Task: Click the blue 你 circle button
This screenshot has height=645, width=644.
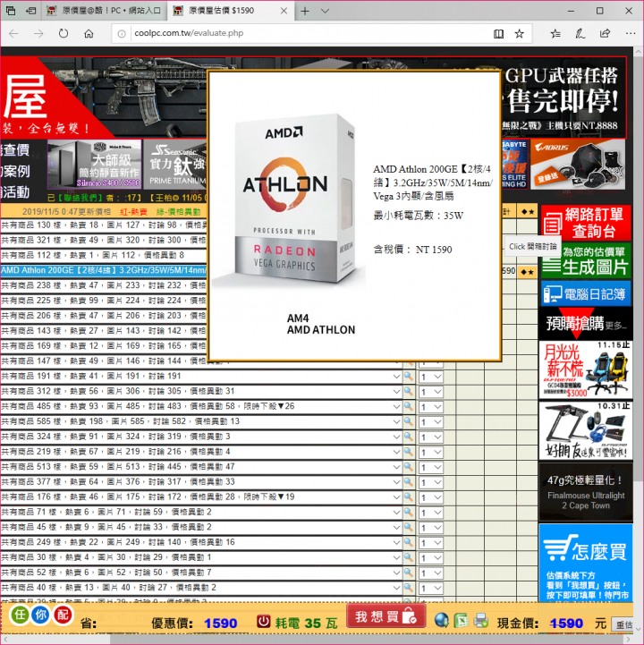Action: coord(41,615)
